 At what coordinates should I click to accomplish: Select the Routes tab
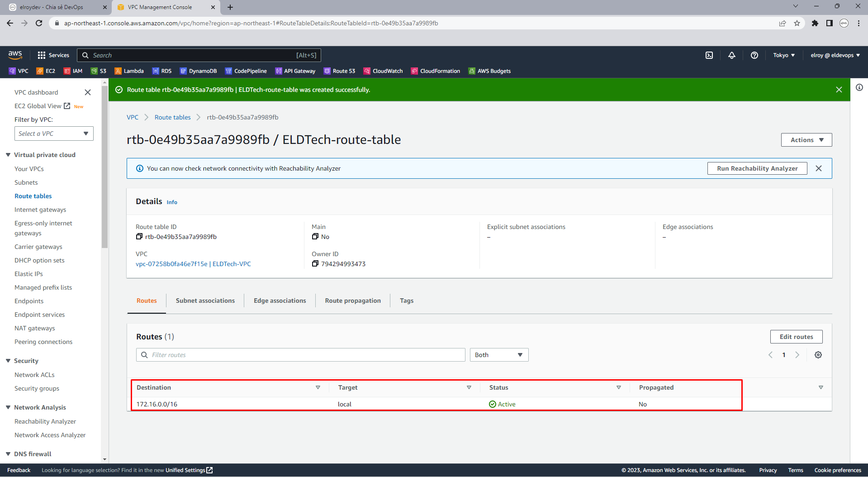(x=147, y=301)
